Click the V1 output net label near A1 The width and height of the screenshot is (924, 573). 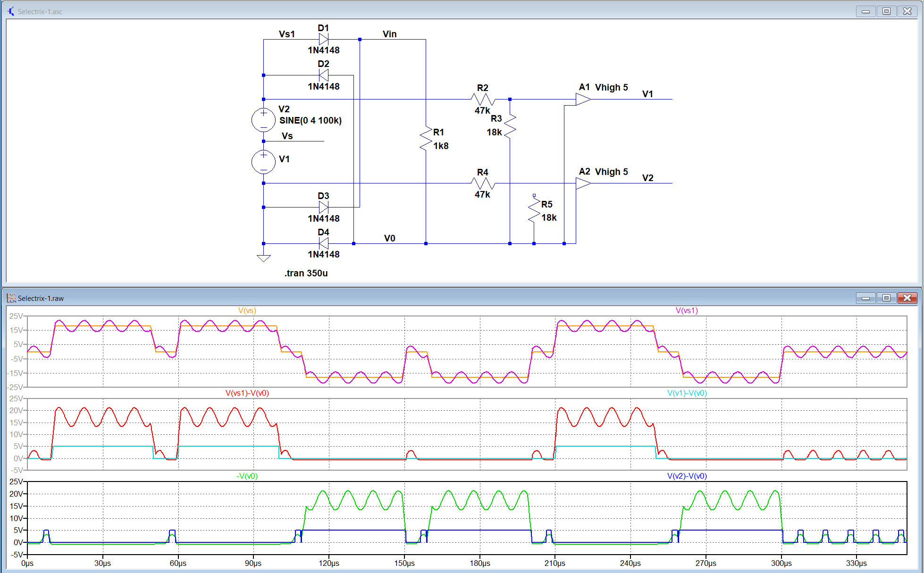[x=647, y=94]
